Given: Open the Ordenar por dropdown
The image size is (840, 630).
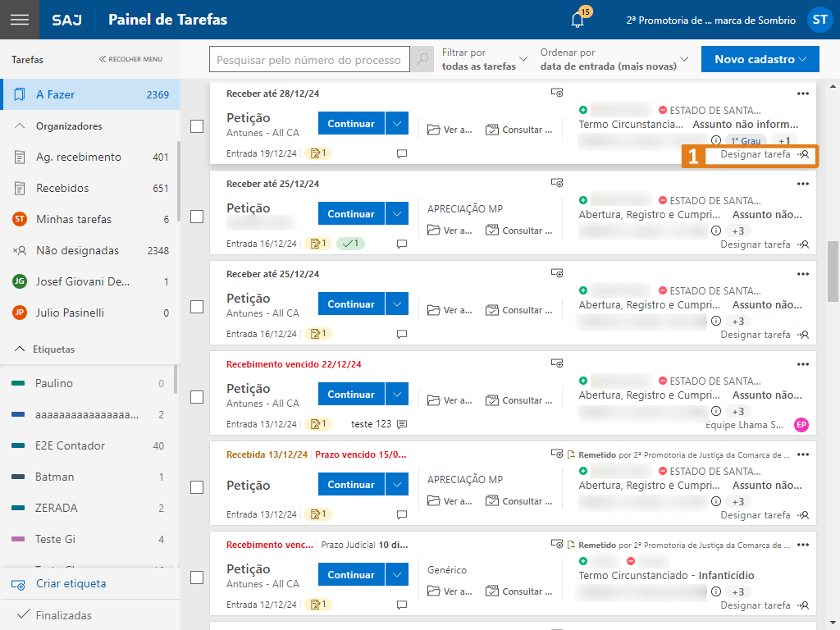Looking at the screenshot, I should [x=614, y=59].
